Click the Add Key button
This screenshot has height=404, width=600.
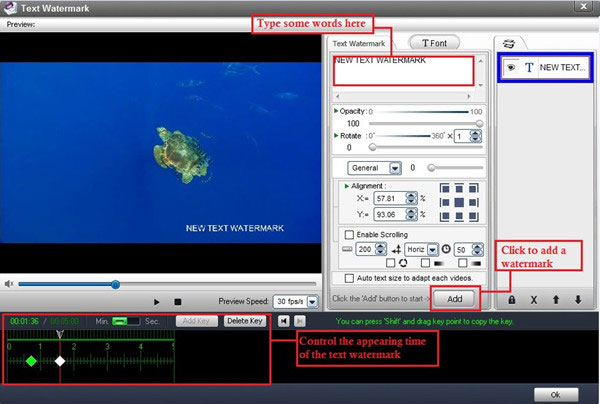(196, 321)
